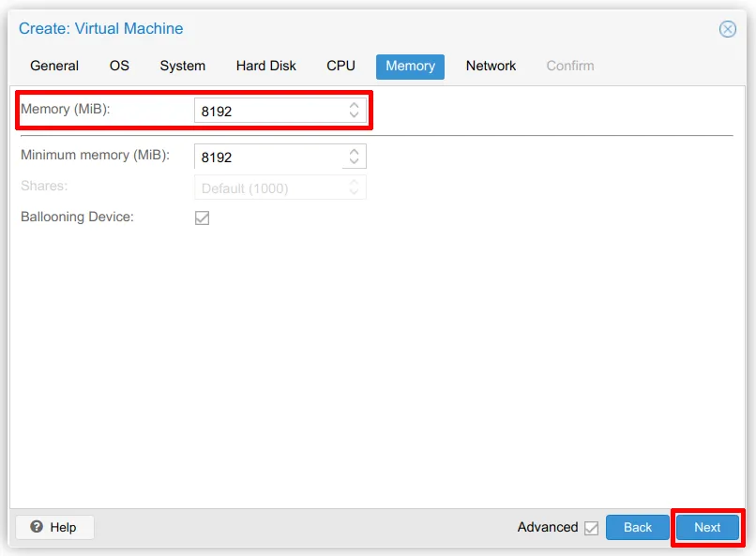Click the Help button
Image resolution: width=756 pixels, height=556 pixels.
[54, 527]
